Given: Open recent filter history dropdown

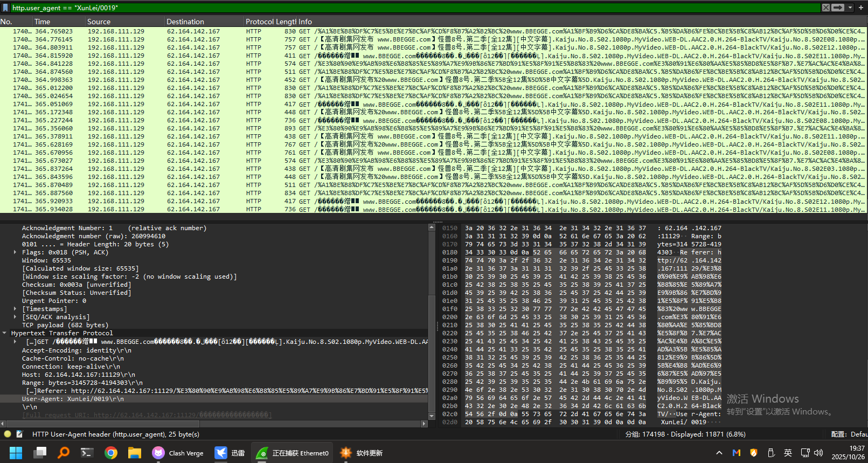Looking at the screenshot, I should [850, 8].
